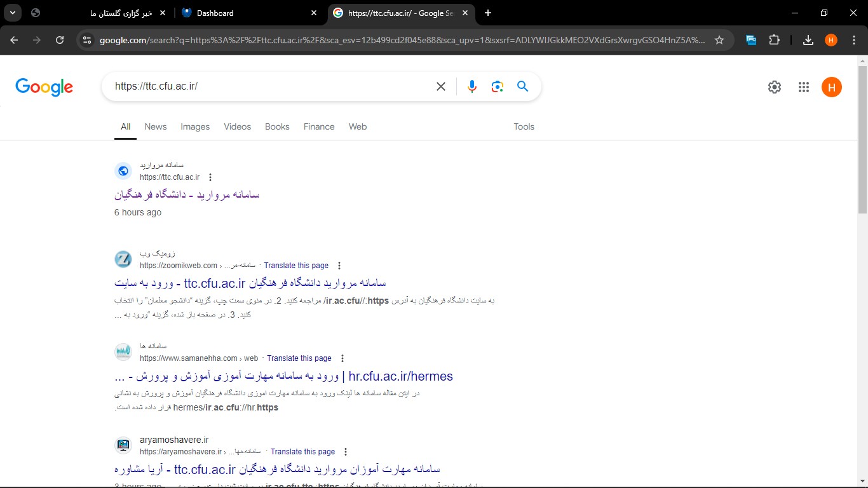
Task: Submit the search with the magnifier icon
Action: pos(523,86)
